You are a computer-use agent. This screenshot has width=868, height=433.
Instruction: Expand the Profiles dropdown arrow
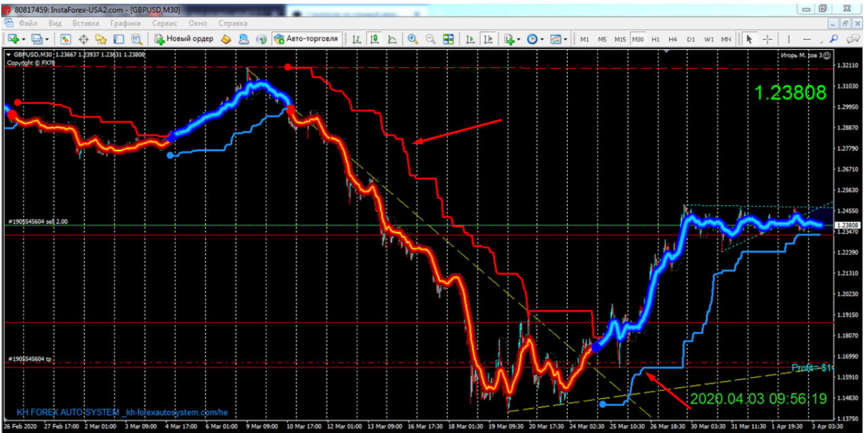click(47, 39)
